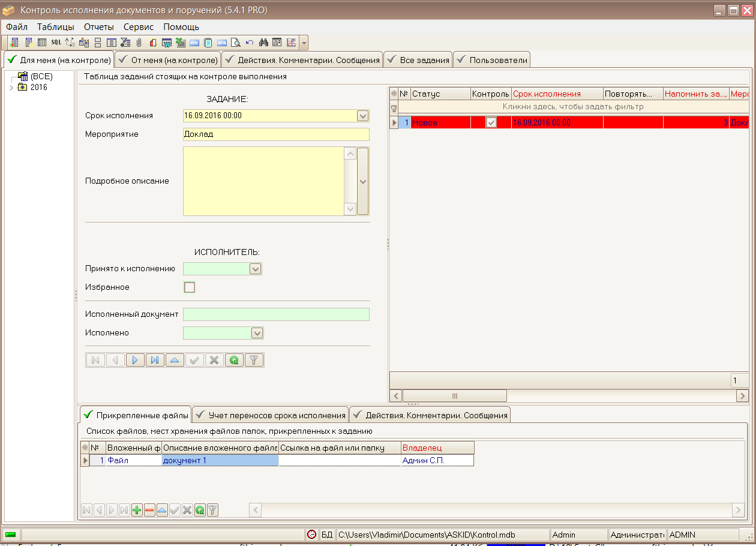Refresh the attached files list
756x546 pixels.
pos(200,510)
